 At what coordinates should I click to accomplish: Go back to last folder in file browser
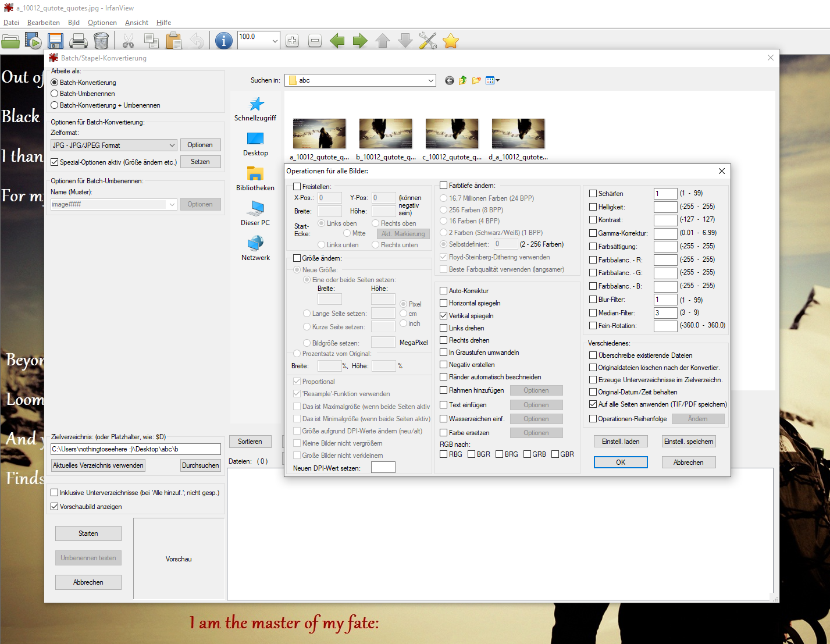pyautogui.click(x=449, y=80)
